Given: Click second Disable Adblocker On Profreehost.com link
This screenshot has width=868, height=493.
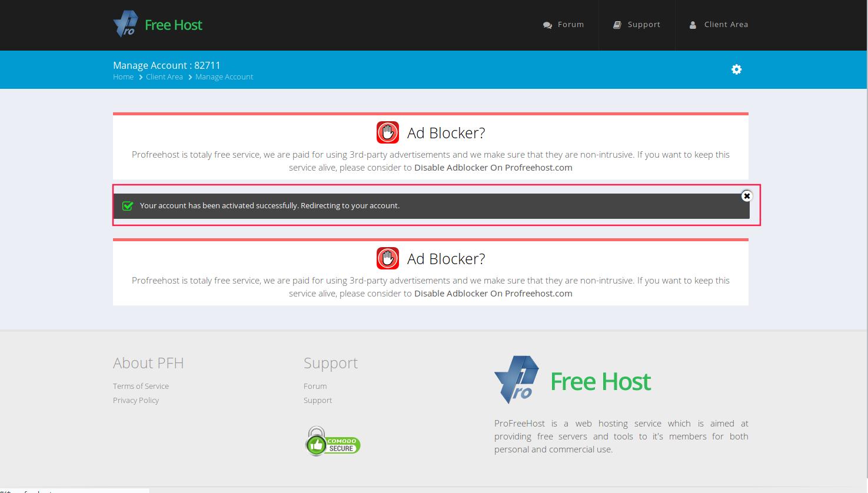Looking at the screenshot, I should [493, 294].
